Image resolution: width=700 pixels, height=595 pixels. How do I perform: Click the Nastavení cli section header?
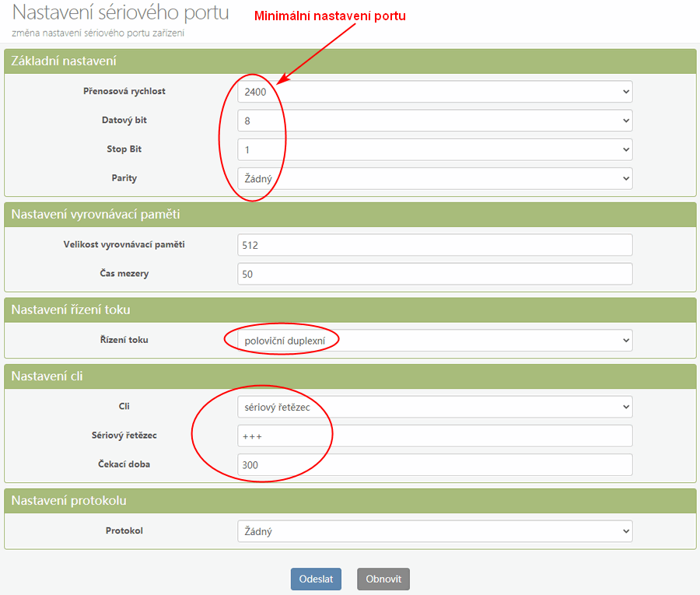47,376
